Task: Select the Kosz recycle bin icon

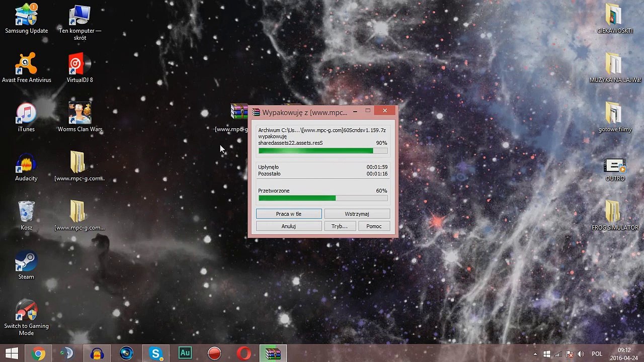Action: click(x=26, y=216)
